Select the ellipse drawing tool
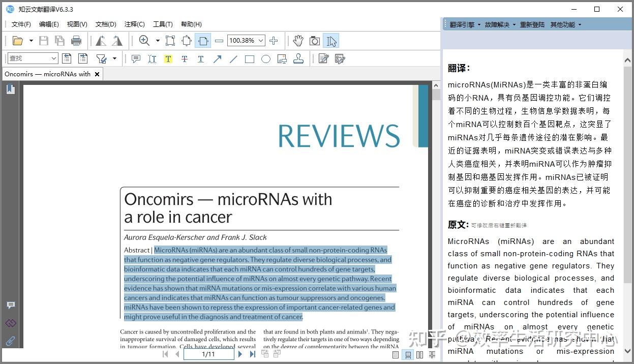The height and width of the screenshot is (364, 634). [x=266, y=59]
